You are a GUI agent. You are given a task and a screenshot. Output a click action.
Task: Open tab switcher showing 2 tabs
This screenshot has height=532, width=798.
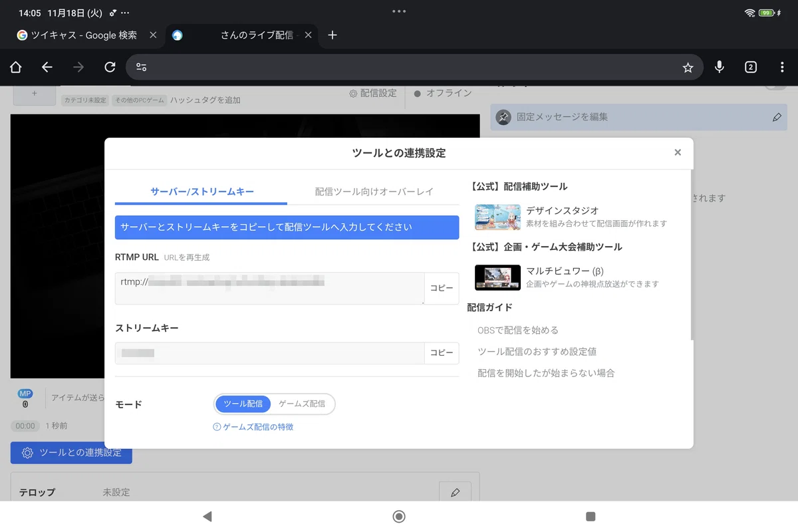tap(751, 67)
